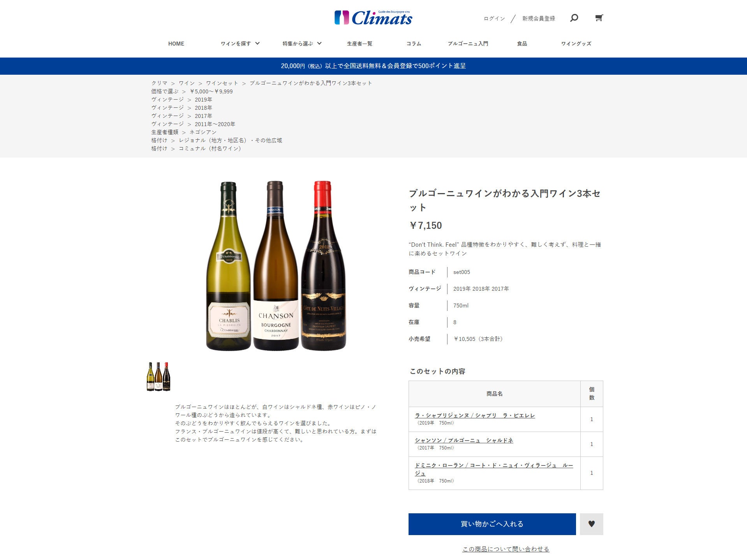Click the 2018年 vintage breadcrumb

[x=203, y=107]
